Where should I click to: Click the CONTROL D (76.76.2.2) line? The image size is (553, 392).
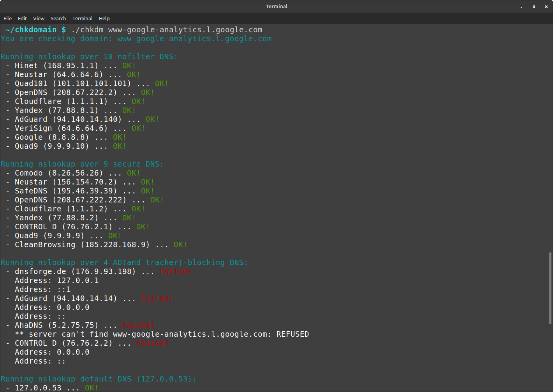click(x=87, y=343)
